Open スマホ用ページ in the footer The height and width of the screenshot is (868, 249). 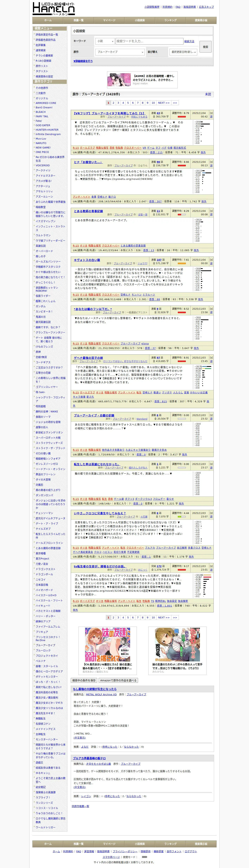(x=111, y=857)
